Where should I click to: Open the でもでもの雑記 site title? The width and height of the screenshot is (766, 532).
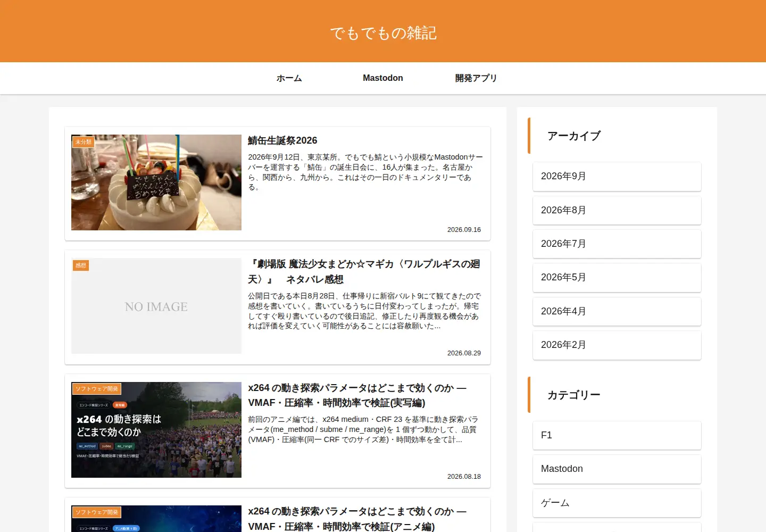383,33
